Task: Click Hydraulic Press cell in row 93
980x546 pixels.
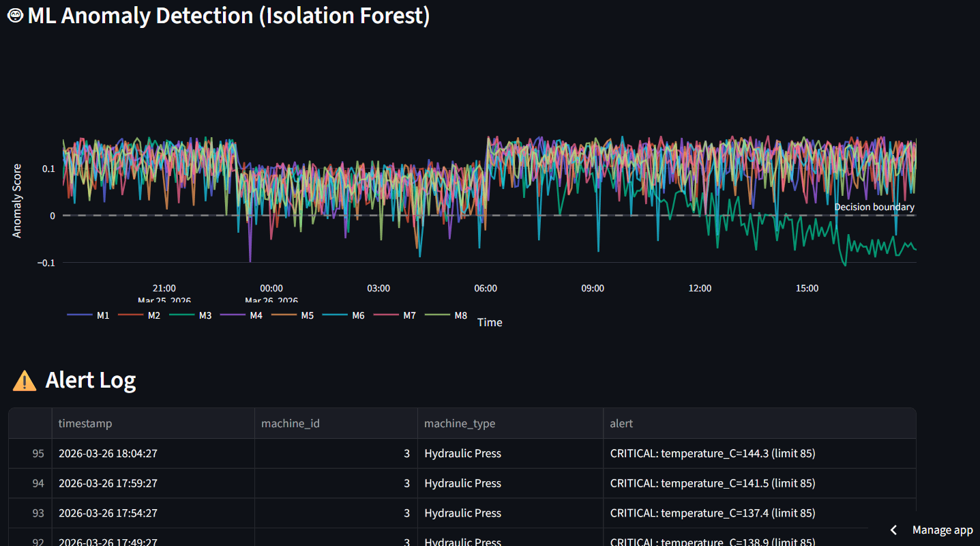Action: click(x=510, y=513)
